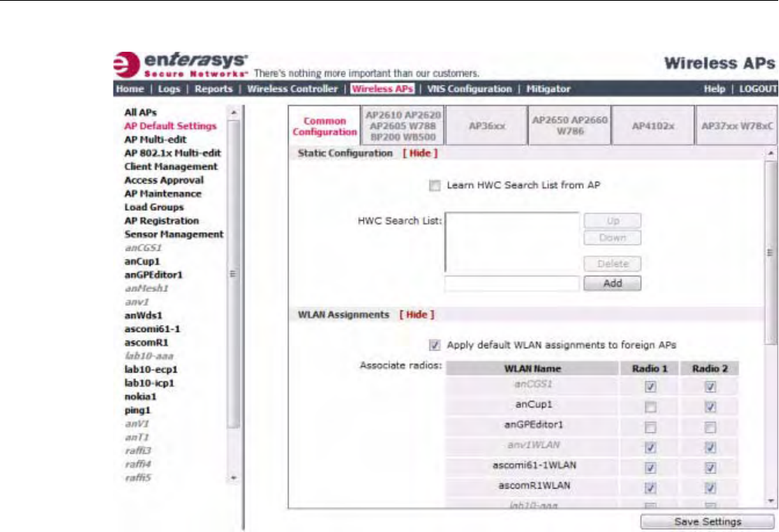The image size is (779, 532).
Task: Hide the WLAN Assignments section
Action: [x=416, y=314]
